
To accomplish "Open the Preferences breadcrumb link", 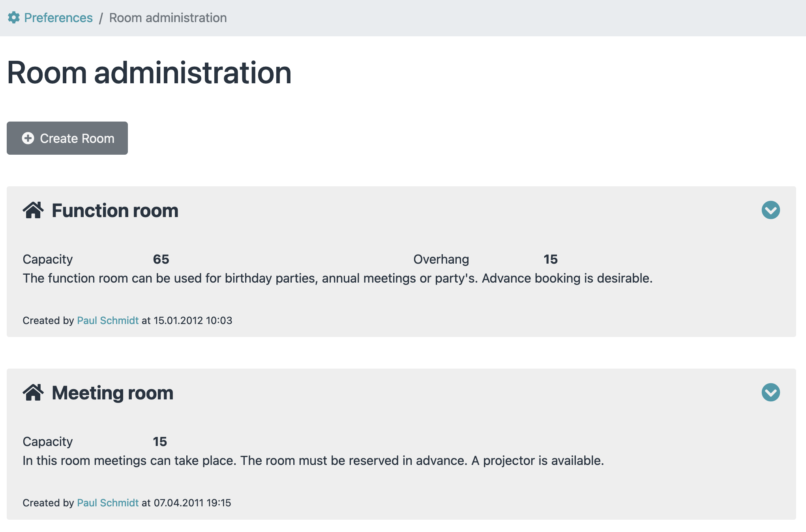I will coord(58,18).
